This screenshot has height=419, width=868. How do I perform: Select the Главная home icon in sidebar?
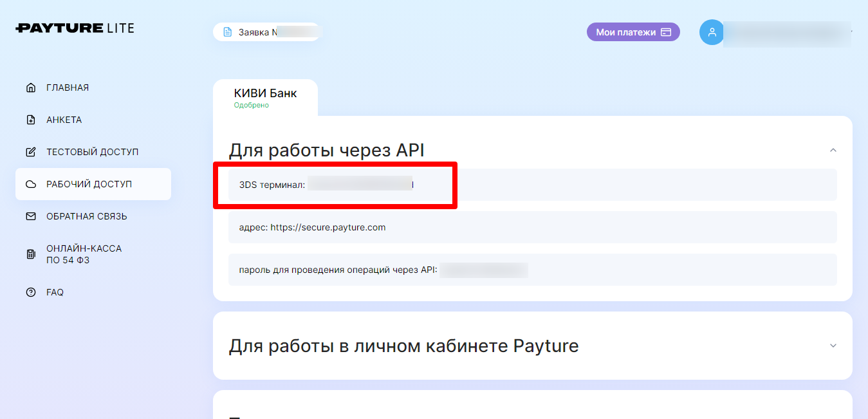pyautogui.click(x=30, y=87)
